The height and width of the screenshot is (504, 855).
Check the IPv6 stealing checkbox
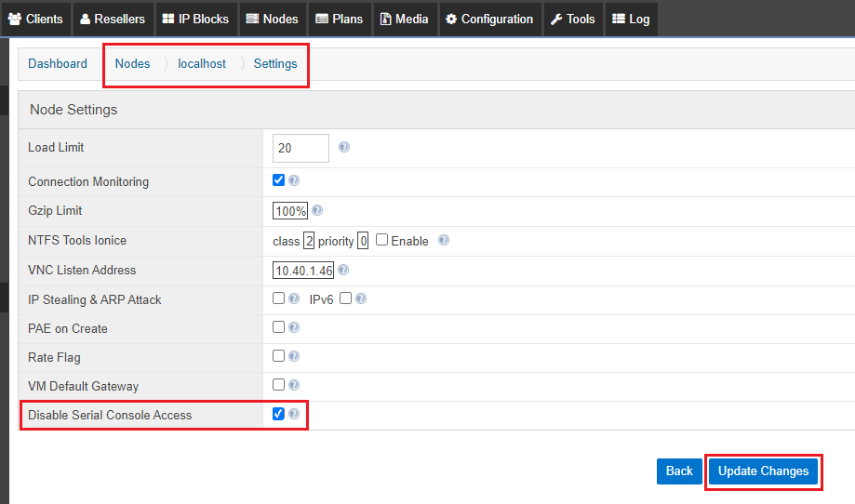click(346, 298)
